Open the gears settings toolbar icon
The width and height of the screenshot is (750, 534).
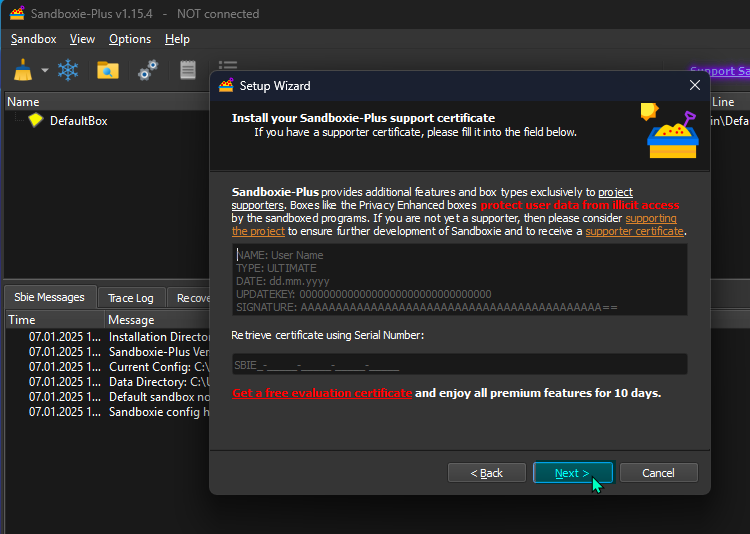[x=148, y=70]
